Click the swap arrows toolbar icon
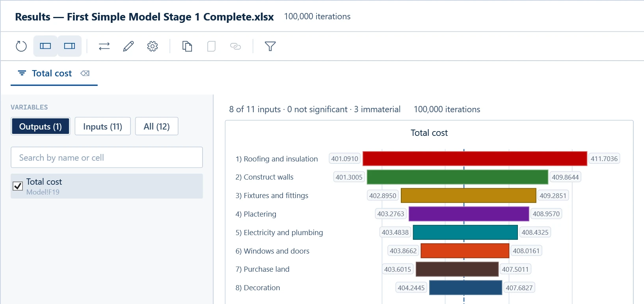 click(x=104, y=46)
